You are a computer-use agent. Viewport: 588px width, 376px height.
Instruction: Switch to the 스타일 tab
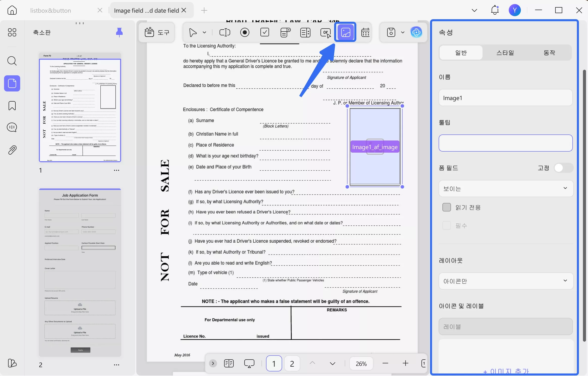click(x=505, y=53)
